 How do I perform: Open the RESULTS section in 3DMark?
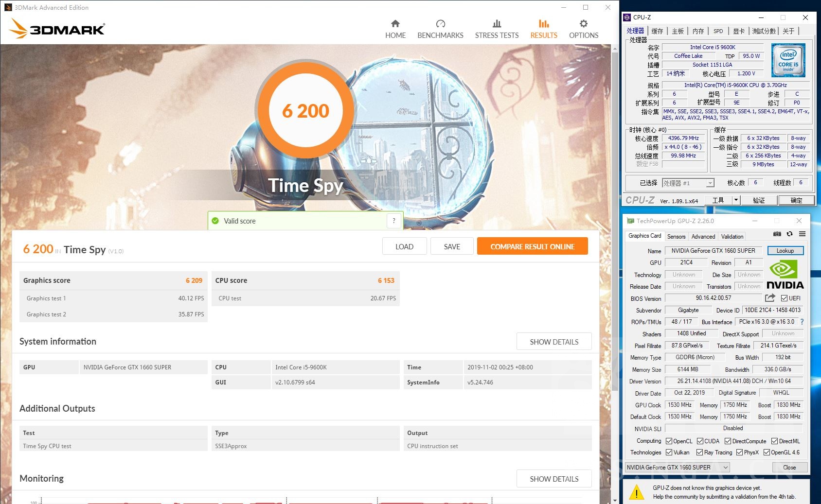pyautogui.click(x=544, y=29)
